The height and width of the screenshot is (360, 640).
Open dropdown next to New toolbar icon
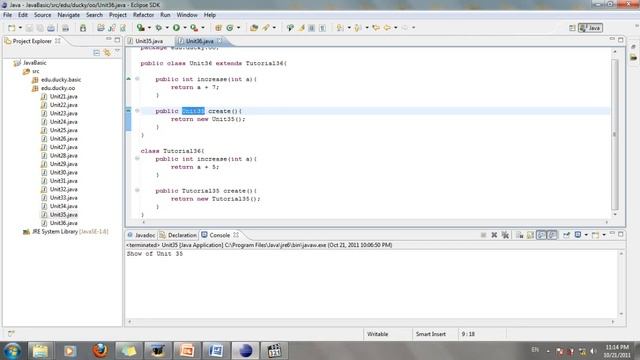click(20, 28)
